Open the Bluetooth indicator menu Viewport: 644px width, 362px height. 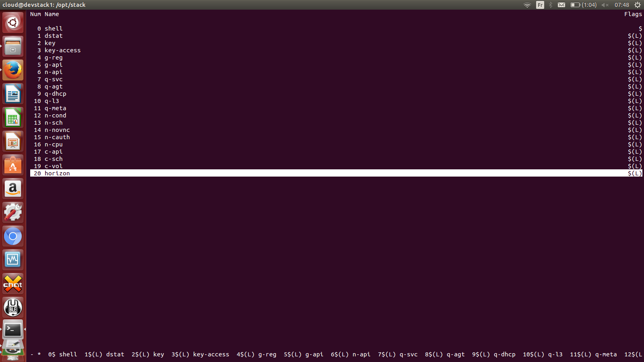[550, 5]
